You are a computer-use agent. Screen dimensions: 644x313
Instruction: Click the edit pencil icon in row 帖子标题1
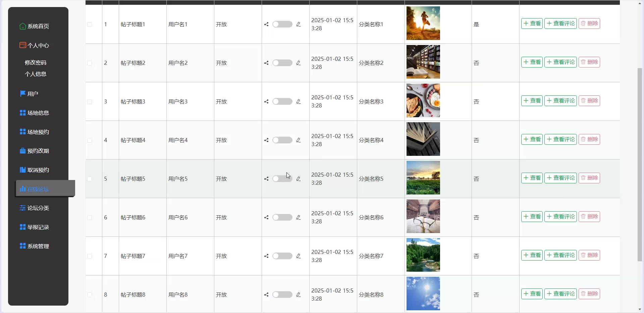[x=299, y=24]
